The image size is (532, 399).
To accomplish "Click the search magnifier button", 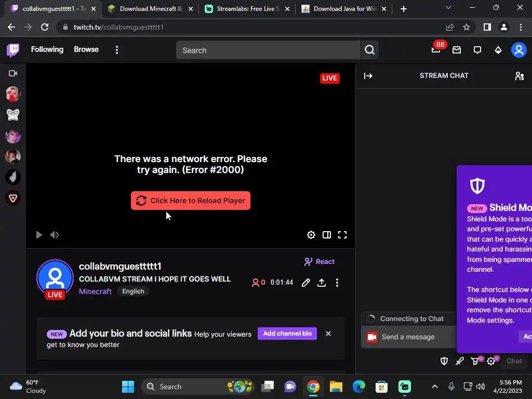I will pos(369,50).
